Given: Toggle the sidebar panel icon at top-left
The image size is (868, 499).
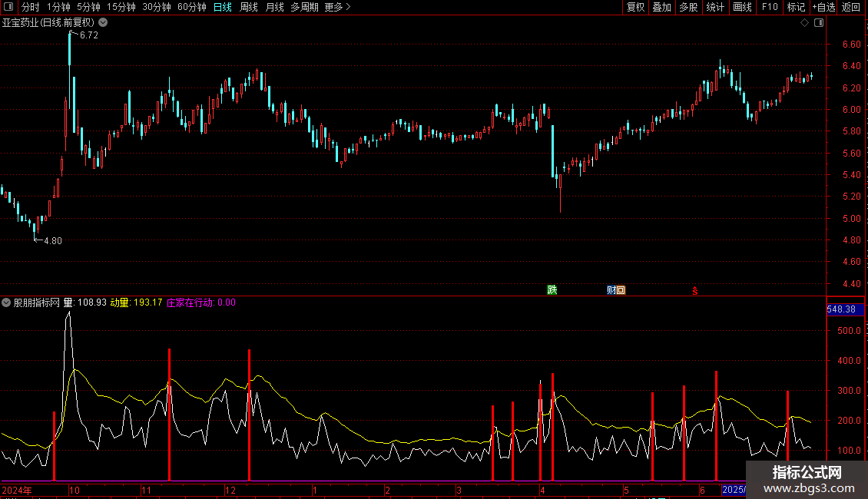Looking at the screenshot, I should point(8,7).
